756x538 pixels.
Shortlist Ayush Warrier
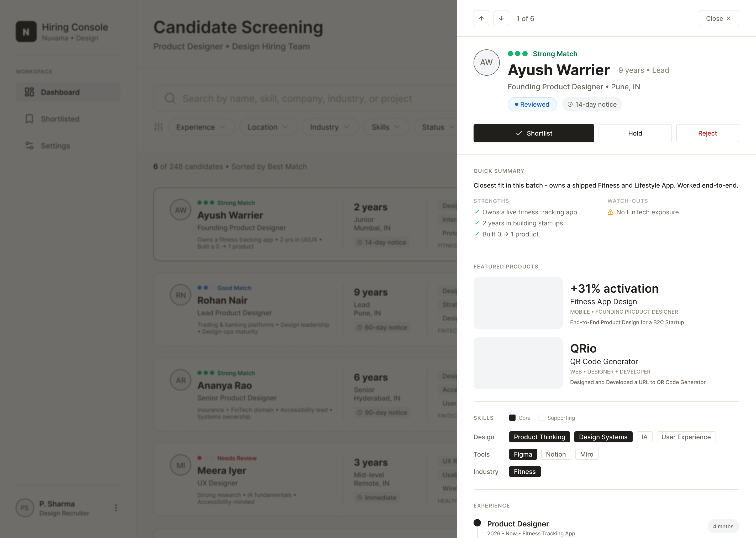534,133
